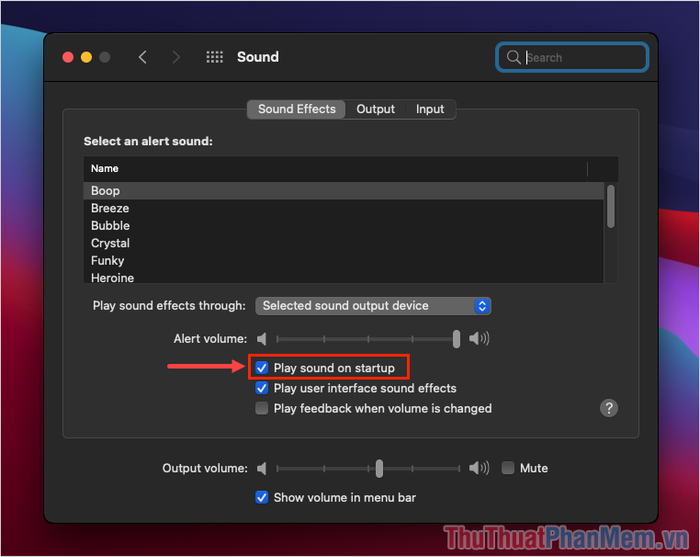
Task: Close the Sound window with the red button
Action: coord(68,57)
